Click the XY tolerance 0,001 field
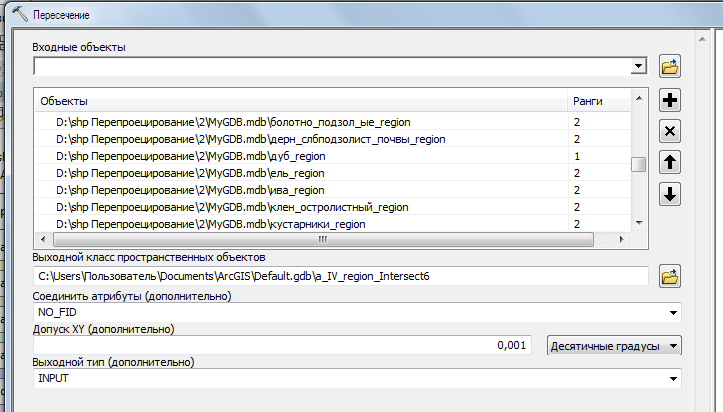The height and width of the screenshot is (412, 723). pos(282,345)
